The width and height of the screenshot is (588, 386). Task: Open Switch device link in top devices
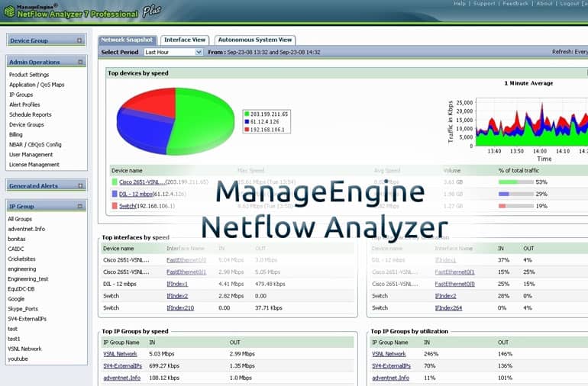[x=127, y=206]
